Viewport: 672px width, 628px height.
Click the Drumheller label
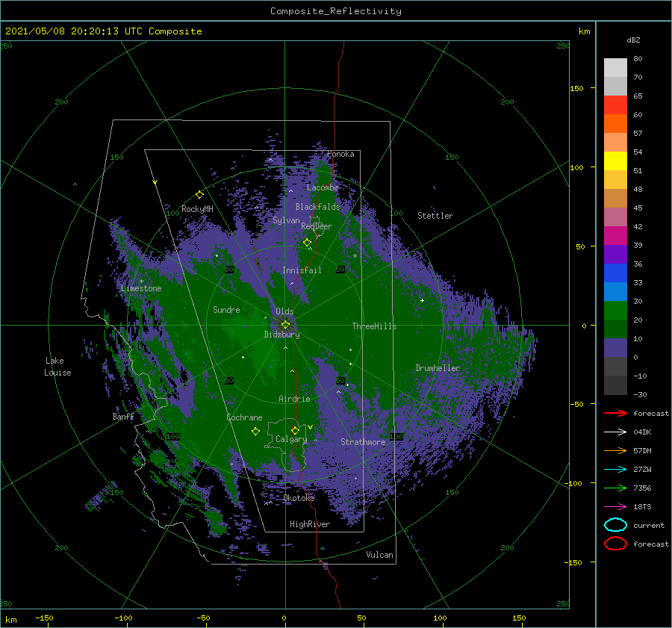click(437, 368)
